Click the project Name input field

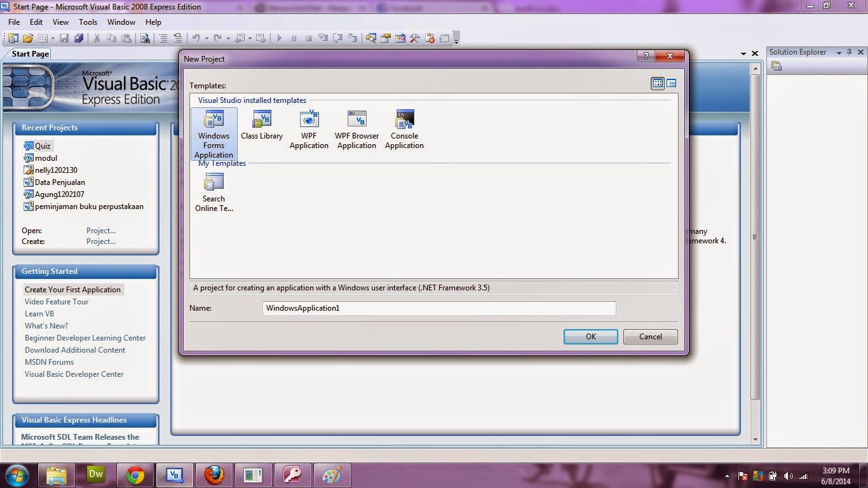click(439, 308)
